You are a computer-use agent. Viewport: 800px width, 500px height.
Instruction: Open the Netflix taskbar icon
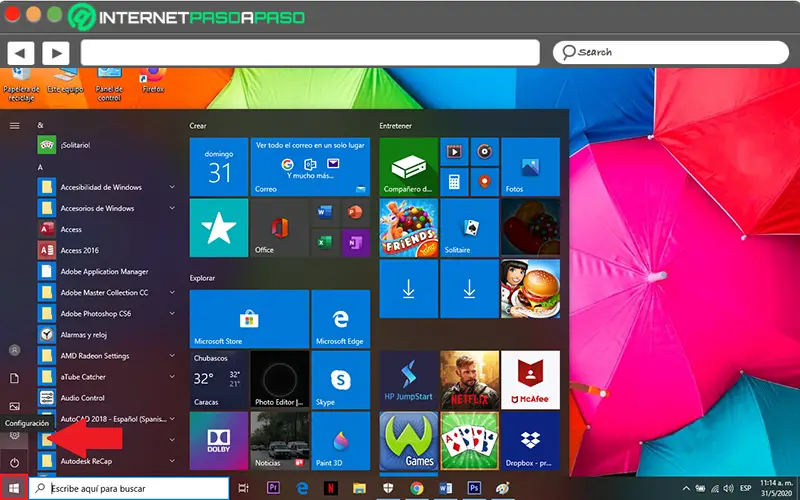(x=331, y=488)
